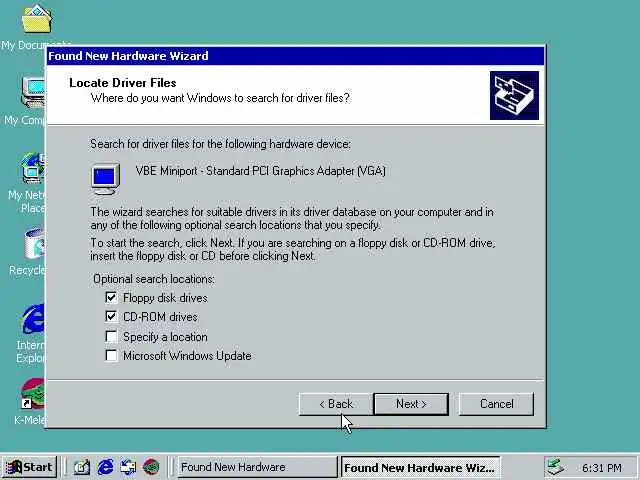The image size is (640, 480).
Task: Enable Microsoft Windows Update search location
Action: [111, 355]
